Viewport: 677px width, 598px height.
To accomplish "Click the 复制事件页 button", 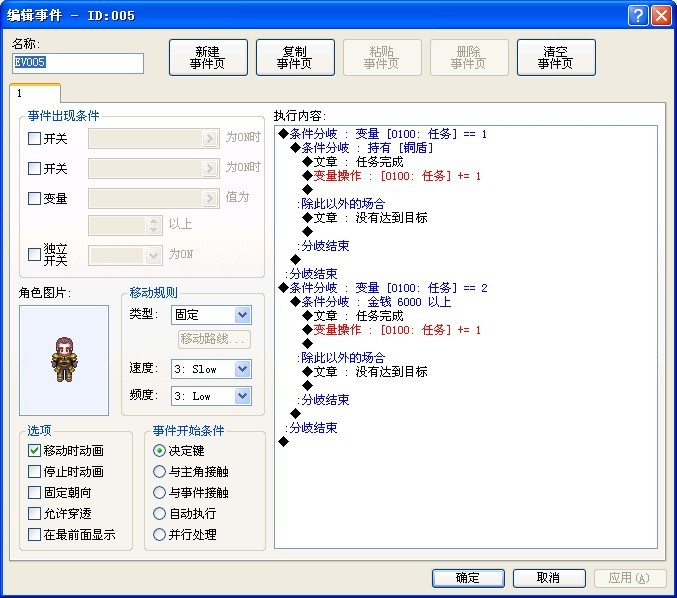I will (295, 57).
